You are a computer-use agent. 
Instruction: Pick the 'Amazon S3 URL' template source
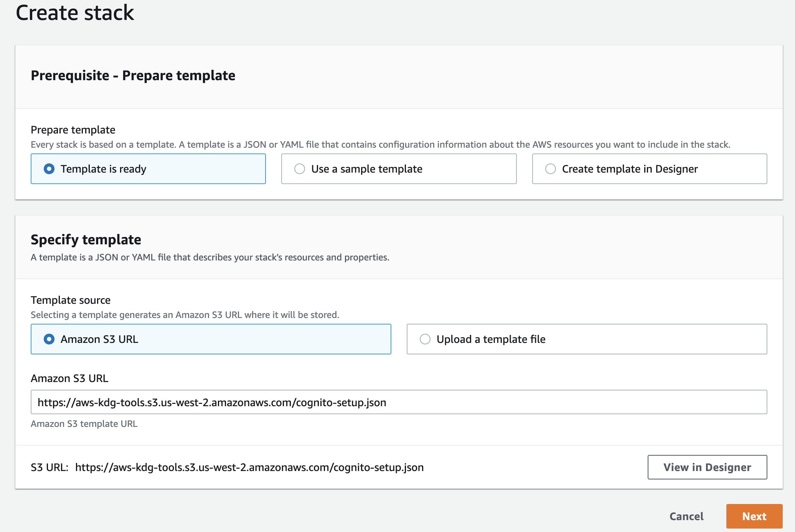tap(211, 339)
